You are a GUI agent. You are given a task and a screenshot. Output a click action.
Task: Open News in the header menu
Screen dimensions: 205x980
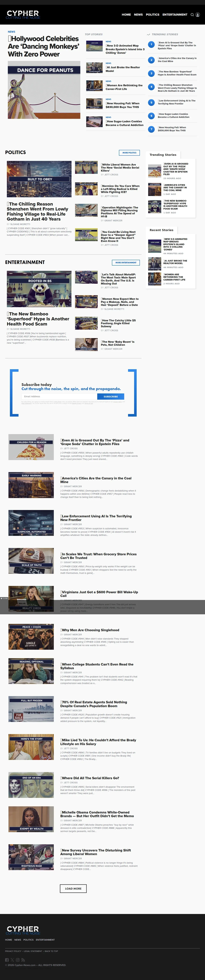pyautogui.click(x=138, y=15)
